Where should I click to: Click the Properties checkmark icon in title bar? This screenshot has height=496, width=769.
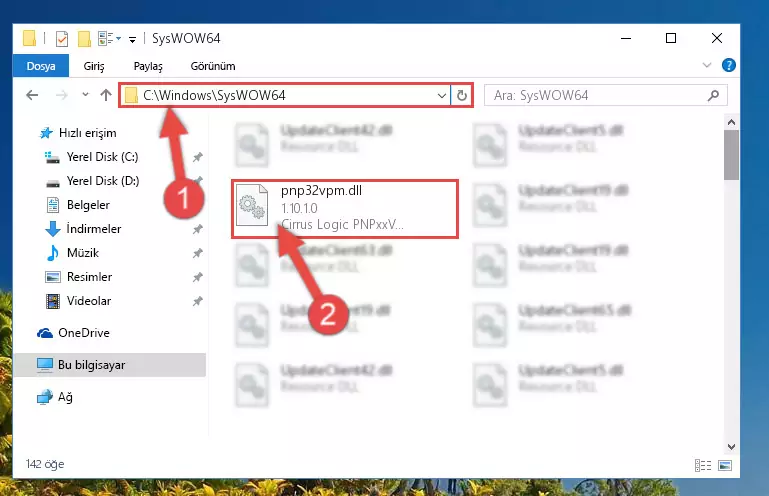pos(62,38)
